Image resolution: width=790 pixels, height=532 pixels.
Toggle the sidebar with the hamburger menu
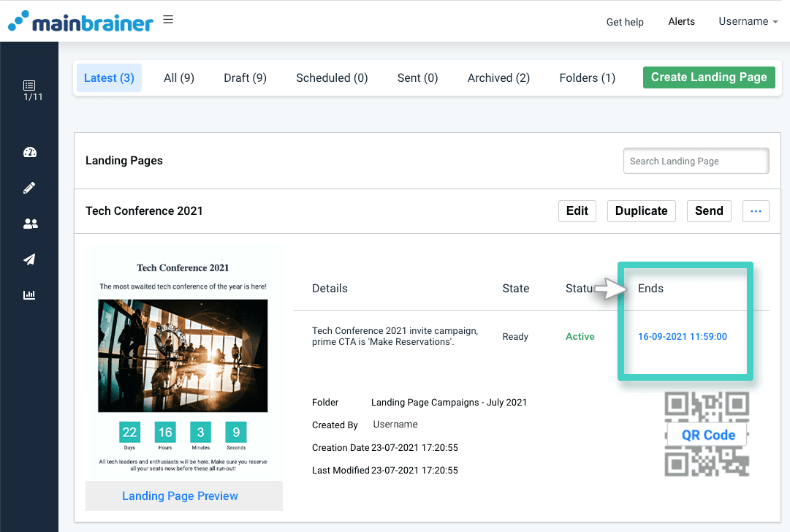(x=168, y=19)
